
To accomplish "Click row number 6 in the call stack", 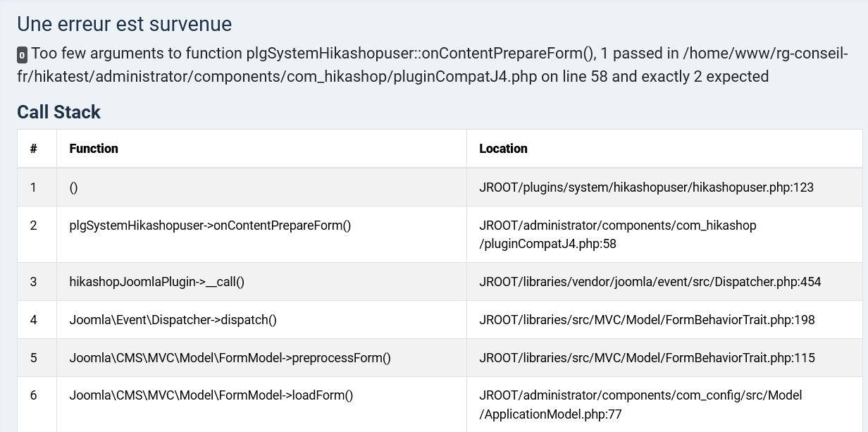I will coord(33,395).
